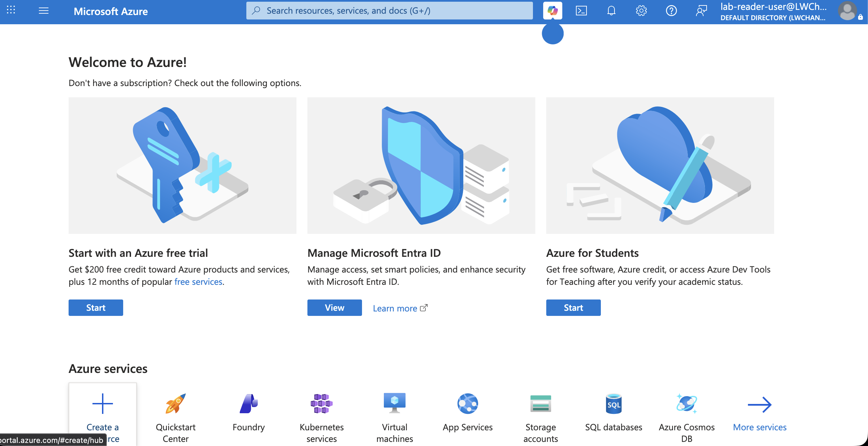868x446 pixels.
Task: Open portal settings gear
Action: pyautogui.click(x=641, y=11)
